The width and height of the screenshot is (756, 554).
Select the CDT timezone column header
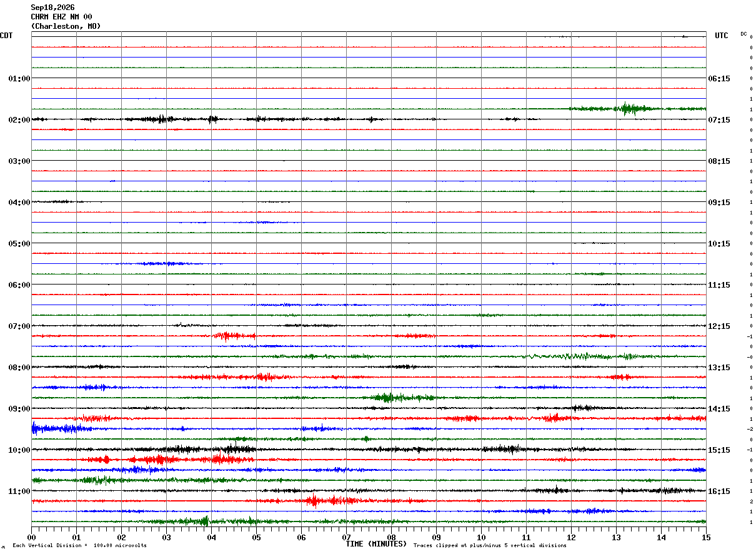(6, 36)
